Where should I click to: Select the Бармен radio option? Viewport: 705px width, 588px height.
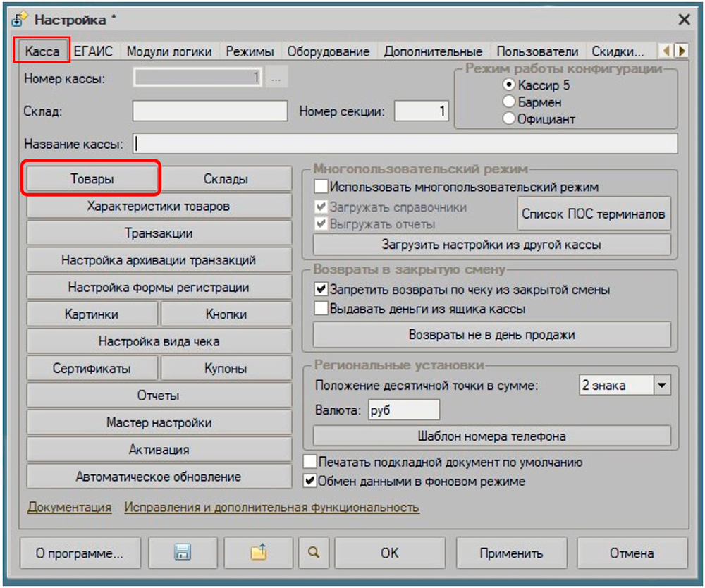[509, 102]
